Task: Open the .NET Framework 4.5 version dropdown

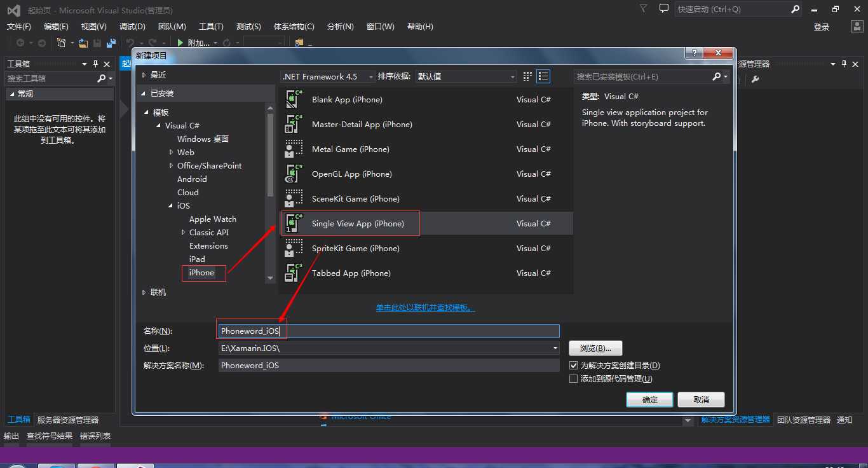Action: pos(328,76)
